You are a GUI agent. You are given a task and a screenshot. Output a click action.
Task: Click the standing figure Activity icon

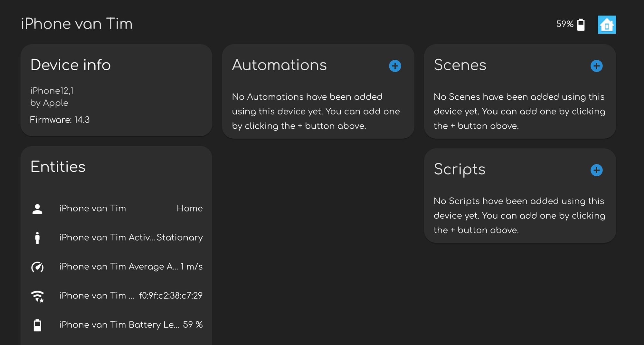pyautogui.click(x=37, y=238)
